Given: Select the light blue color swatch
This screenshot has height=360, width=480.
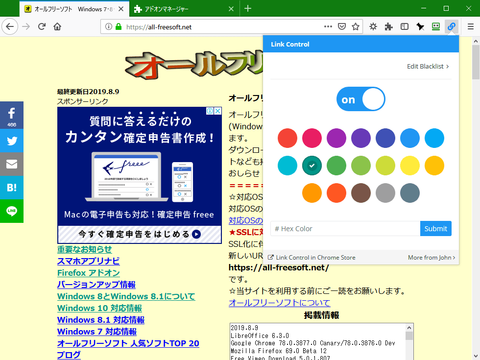Looking at the screenshot, I should click(434, 138).
